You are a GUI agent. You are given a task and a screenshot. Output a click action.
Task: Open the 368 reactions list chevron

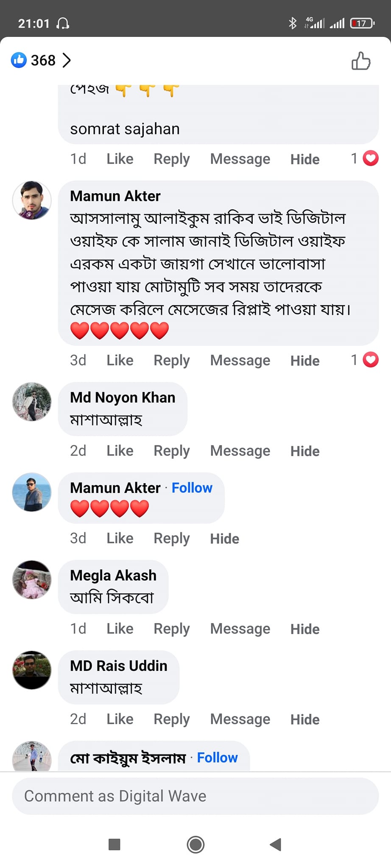[x=67, y=60]
